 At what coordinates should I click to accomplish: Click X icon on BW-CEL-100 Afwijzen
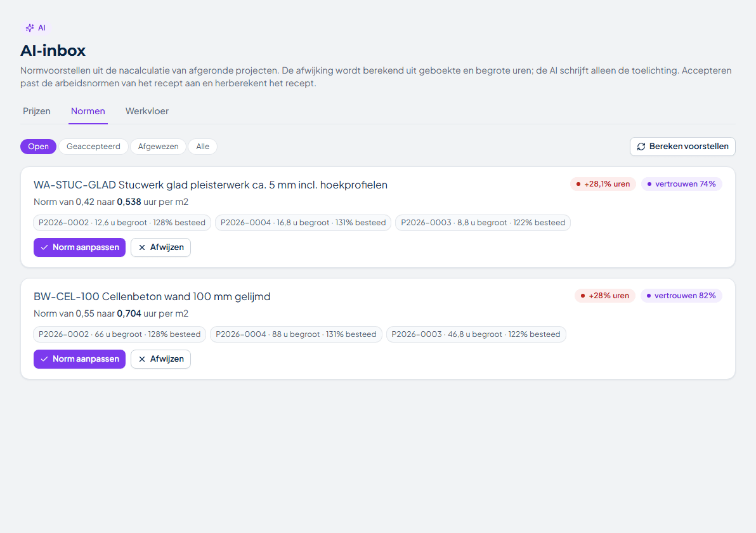tap(142, 359)
